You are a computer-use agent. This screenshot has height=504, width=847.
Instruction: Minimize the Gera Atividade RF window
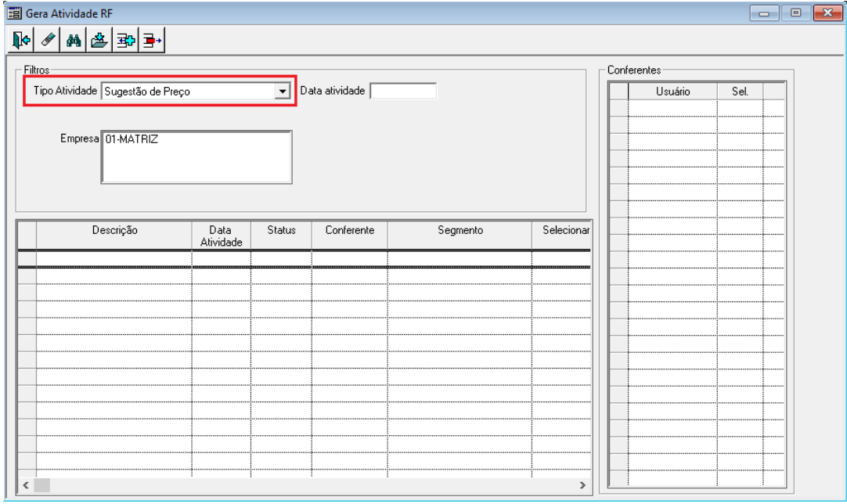click(764, 13)
